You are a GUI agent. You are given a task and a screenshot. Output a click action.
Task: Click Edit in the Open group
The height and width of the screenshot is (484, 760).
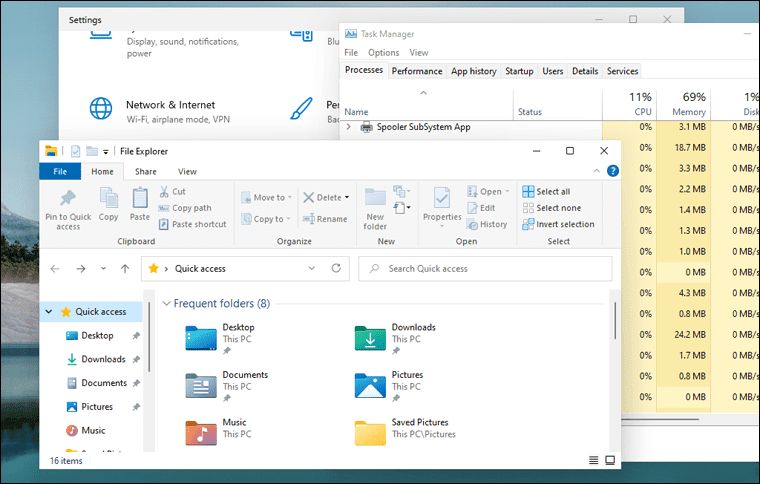click(481, 208)
